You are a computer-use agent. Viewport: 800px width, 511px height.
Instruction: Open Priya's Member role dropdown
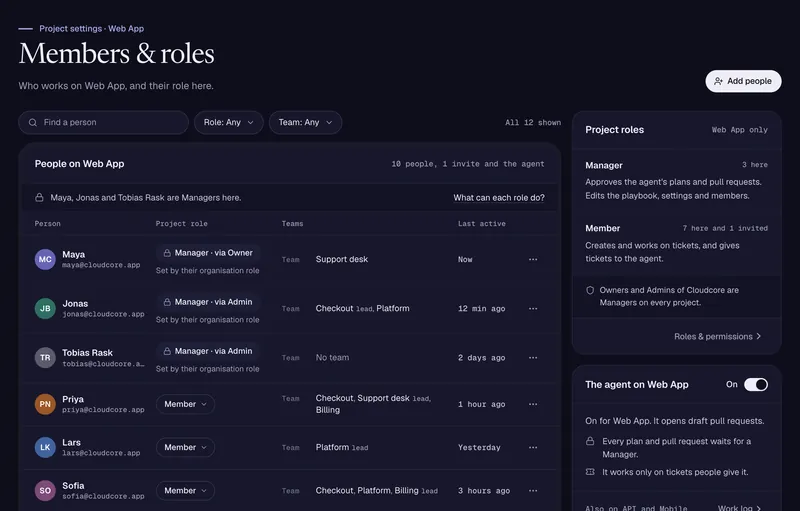[x=185, y=404]
